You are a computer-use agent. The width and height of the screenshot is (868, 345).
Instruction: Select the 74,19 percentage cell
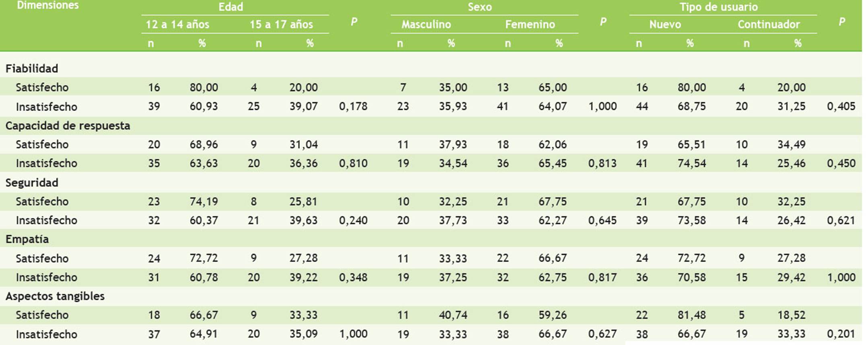[204, 201]
